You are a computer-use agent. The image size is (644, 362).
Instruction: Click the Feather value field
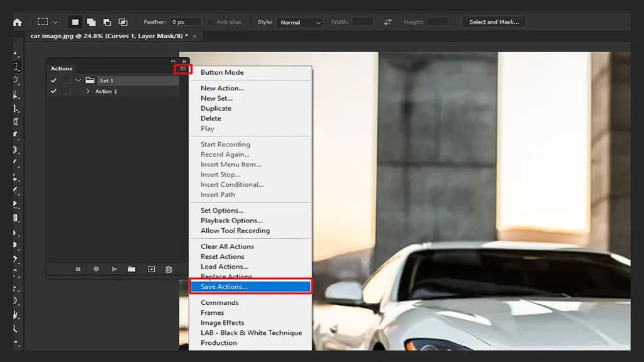point(186,22)
